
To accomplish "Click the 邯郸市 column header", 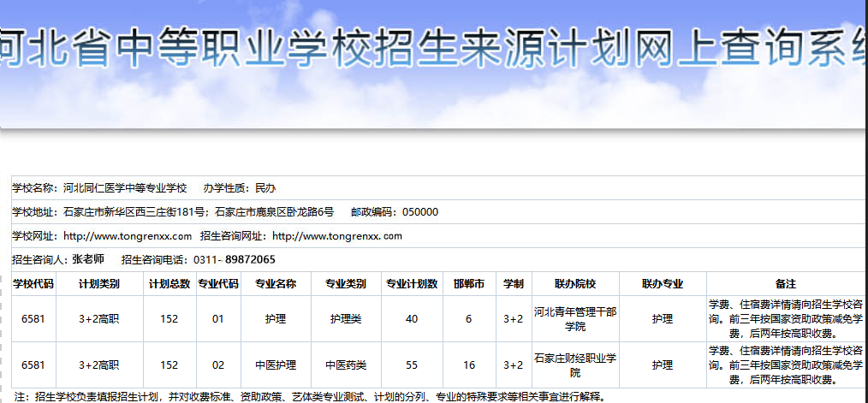I will [x=469, y=284].
